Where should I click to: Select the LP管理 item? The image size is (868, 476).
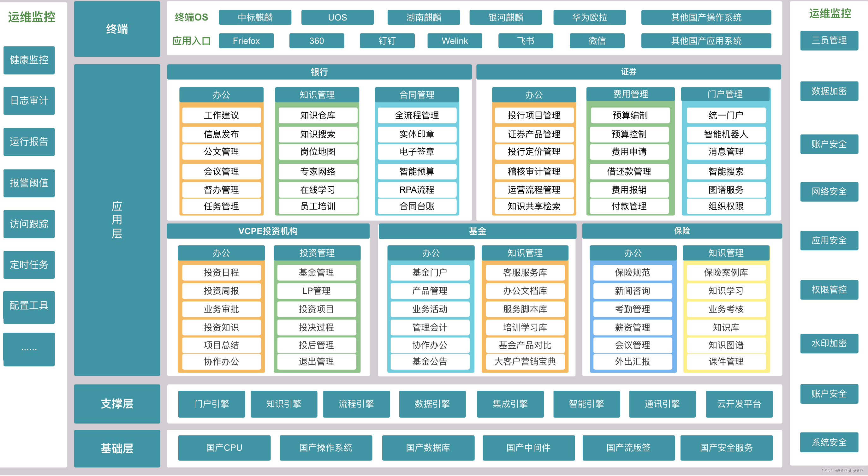(316, 291)
